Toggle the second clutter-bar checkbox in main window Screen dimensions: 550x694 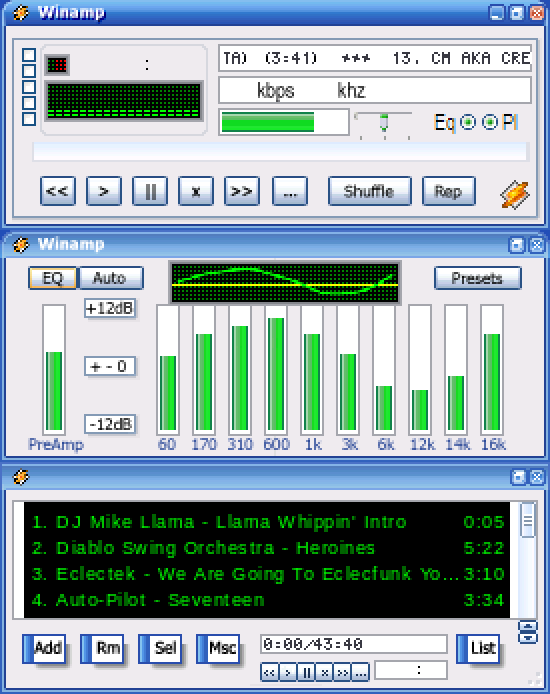[29, 71]
